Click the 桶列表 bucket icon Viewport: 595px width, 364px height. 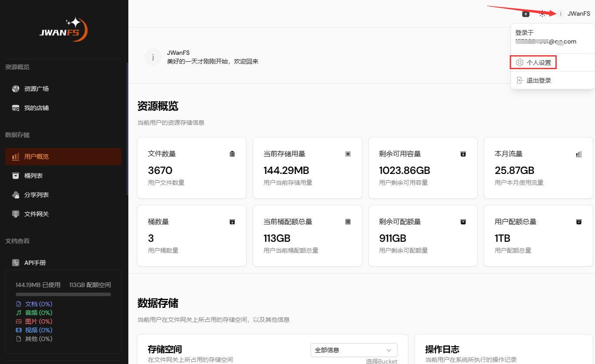[16, 176]
